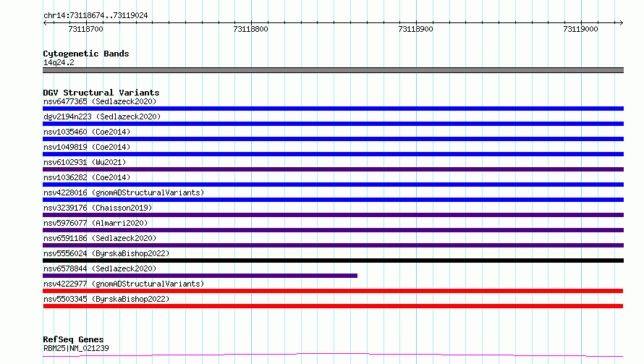Click the 73119000 ruler tick label

[x=581, y=29]
